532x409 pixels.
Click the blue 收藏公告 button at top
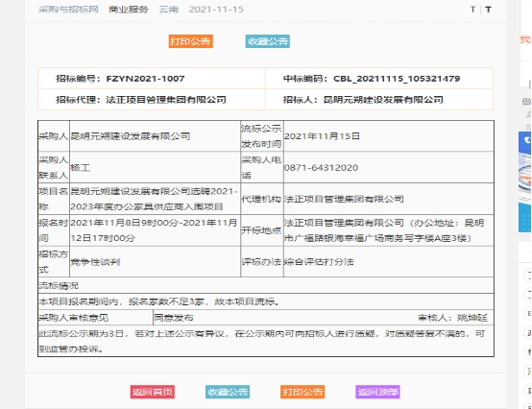(x=268, y=41)
